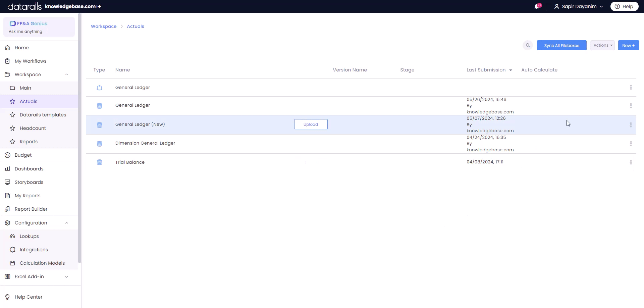Open the search magnifier above the table

coord(528,45)
